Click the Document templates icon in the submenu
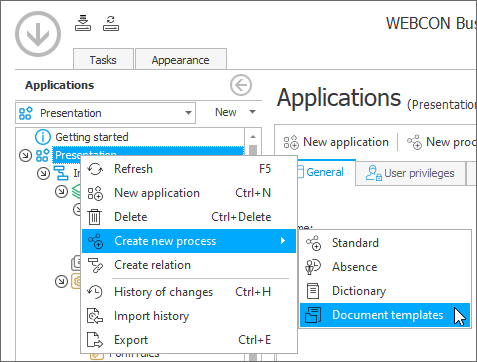Image resolution: width=477 pixels, height=362 pixels. 313,315
